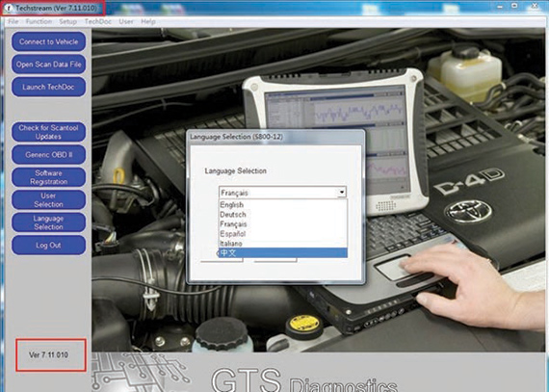Select the highlighted 中文 language option
Screen dimensions: 549x392
coord(283,252)
